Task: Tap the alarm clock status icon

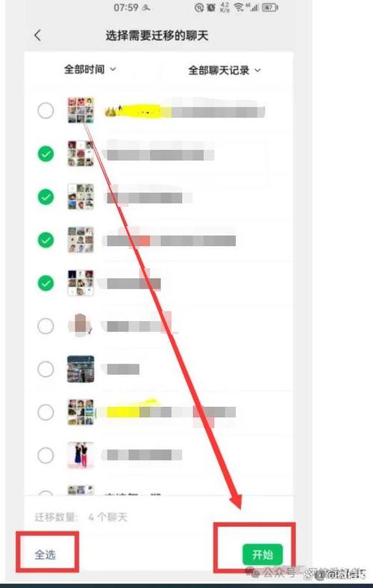Action: click(x=211, y=7)
